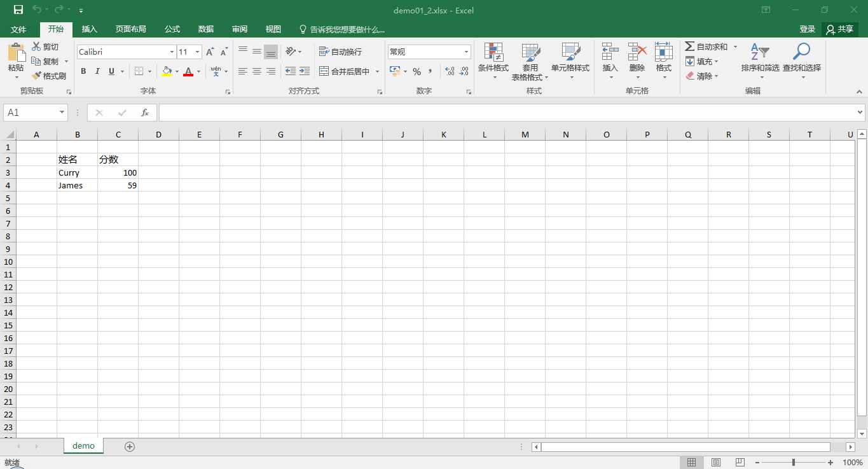
Task: Add a new sheet with the plus button
Action: click(130, 447)
